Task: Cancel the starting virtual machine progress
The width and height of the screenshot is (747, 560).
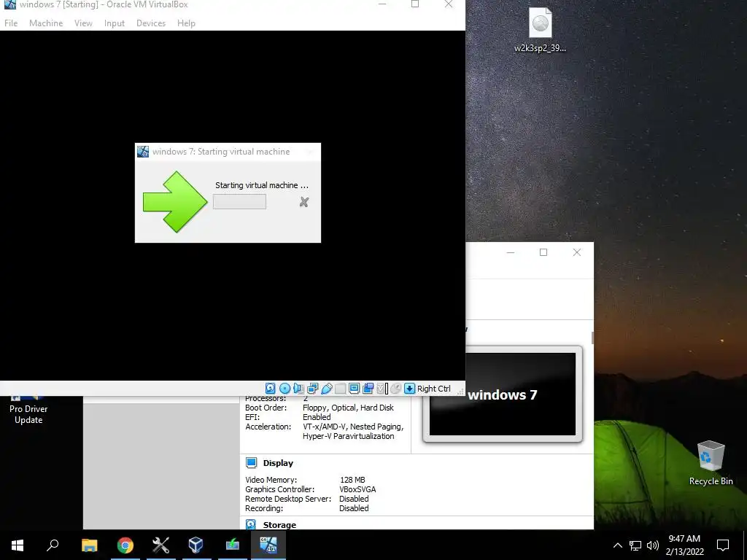Action: tap(304, 202)
